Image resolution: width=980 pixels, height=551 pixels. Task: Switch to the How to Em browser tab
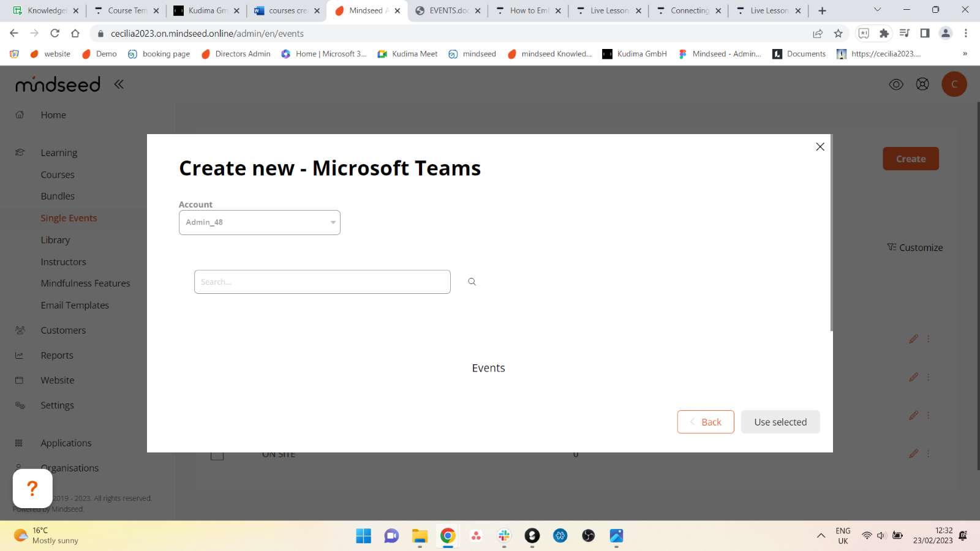(x=528, y=10)
